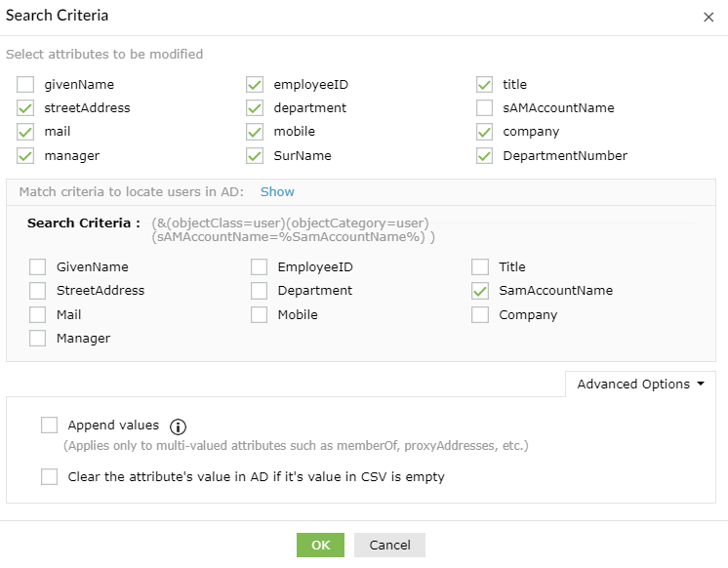Check the sAMAccountName attribute to modify
The height and width of the screenshot is (568, 728).
point(485,108)
